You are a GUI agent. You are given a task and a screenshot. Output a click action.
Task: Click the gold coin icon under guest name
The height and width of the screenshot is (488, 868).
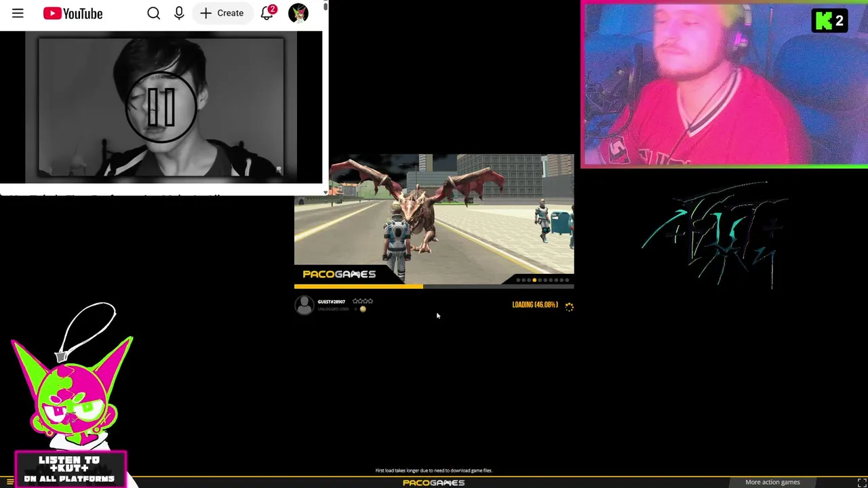click(x=363, y=309)
